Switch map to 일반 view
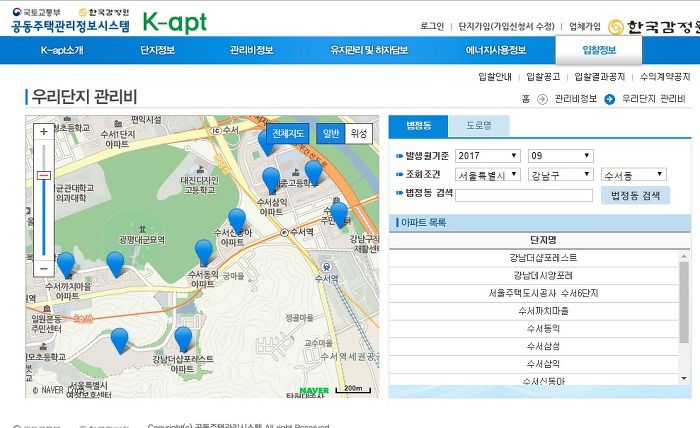The width and height of the screenshot is (700, 428). [x=331, y=133]
